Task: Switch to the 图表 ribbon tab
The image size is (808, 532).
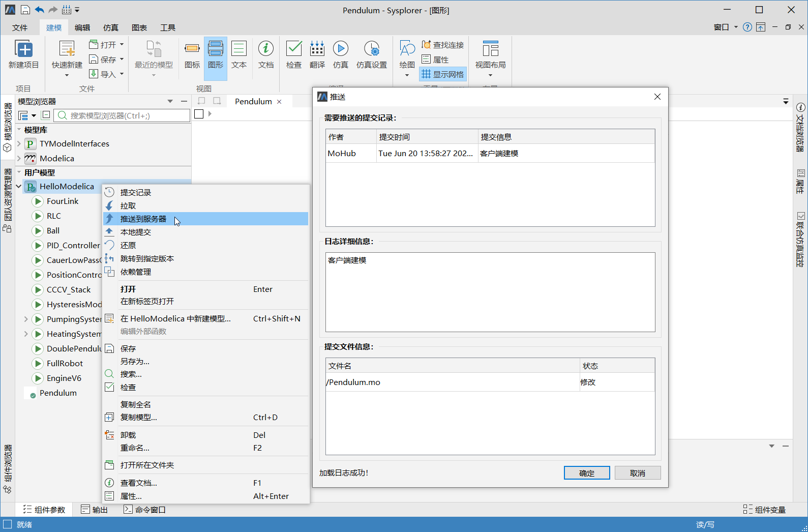Action: (139, 27)
